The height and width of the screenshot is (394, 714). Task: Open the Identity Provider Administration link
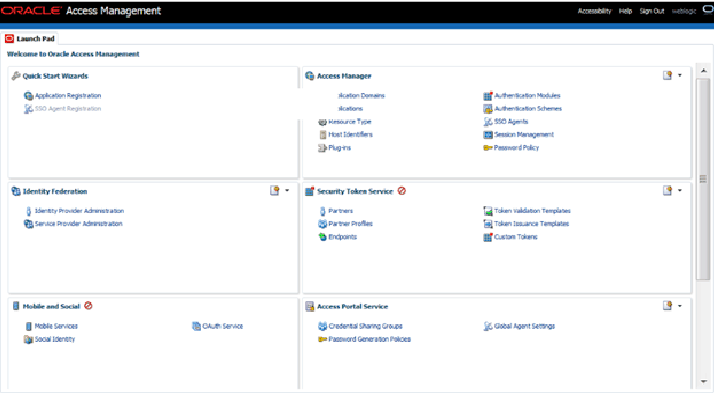pyautogui.click(x=79, y=211)
